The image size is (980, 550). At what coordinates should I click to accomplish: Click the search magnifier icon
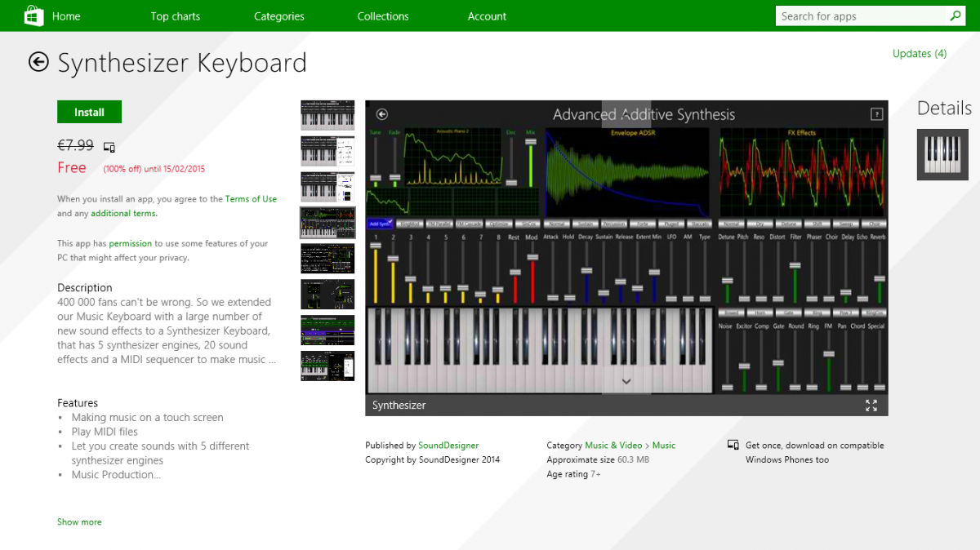[955, 16]
